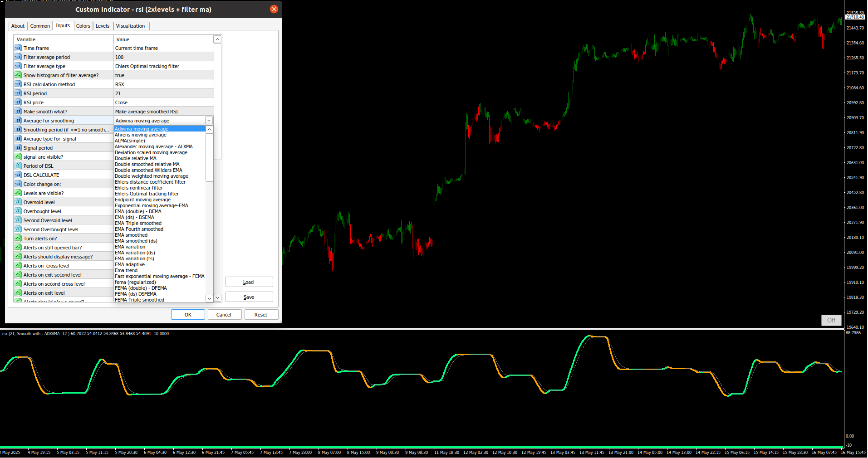Toggle the Off button on the chart
This screenshot has width=868, height=458.
tap(831, 320)
